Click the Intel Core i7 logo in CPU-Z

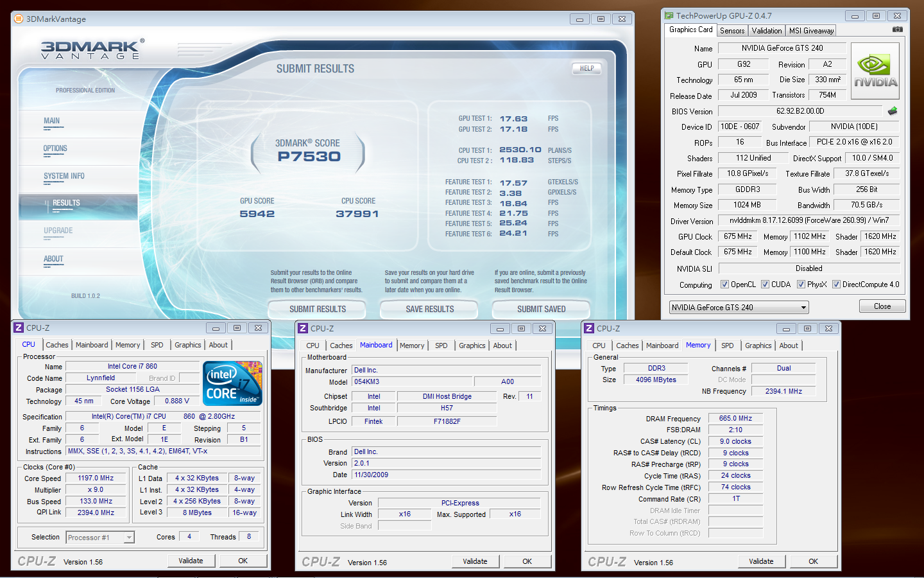(232, 383)
